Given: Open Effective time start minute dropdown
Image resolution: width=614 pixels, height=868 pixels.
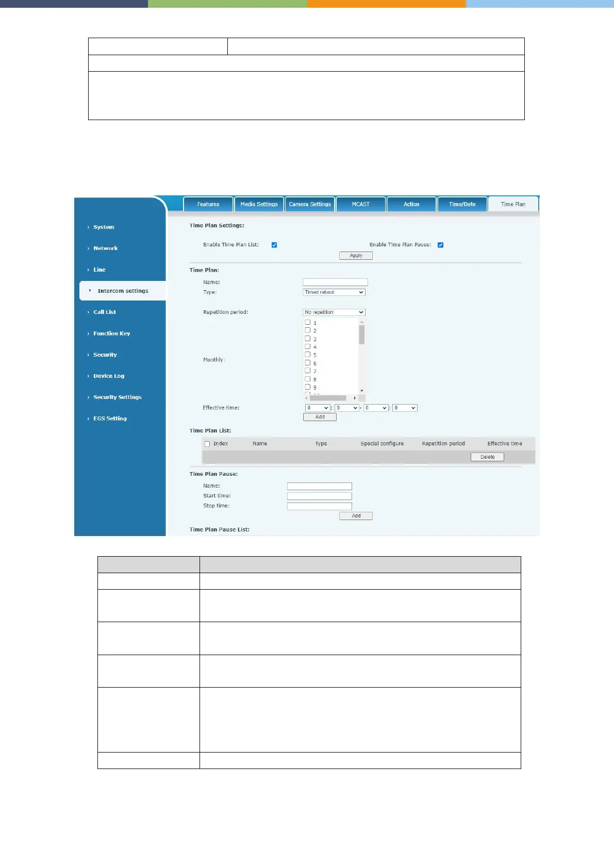Looking at the screenshot, I should [x=346, y=408].
